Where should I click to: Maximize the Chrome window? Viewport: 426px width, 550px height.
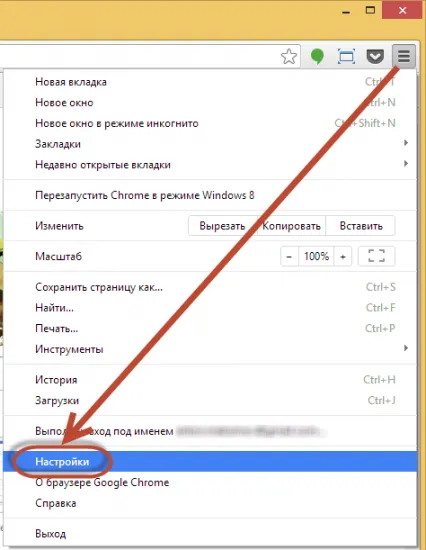(370, 10)
